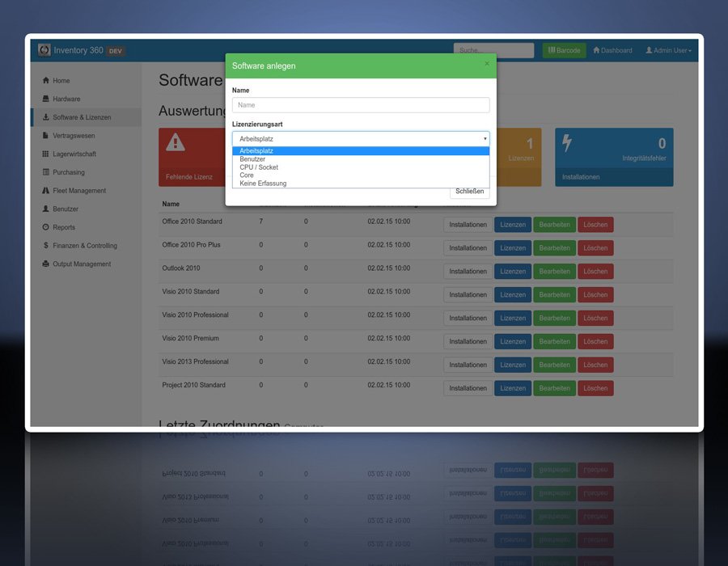Image resolution: width=728 pixels, height=566 pixels.
Task: Choose CPU / Socket option
Action: (x=361, y=167)
